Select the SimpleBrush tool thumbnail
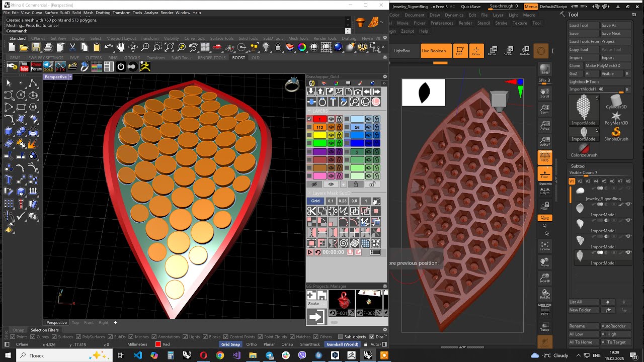 point(616,134)
